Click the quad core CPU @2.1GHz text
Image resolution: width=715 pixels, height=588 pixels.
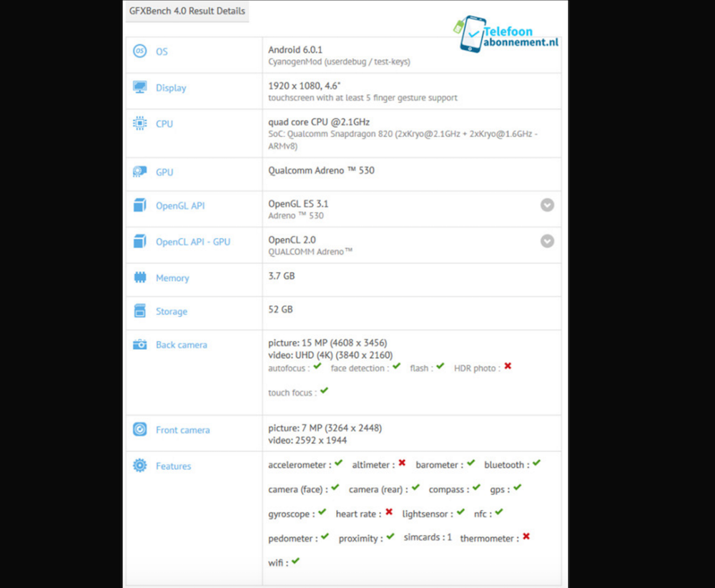click(x=319, y=122)
